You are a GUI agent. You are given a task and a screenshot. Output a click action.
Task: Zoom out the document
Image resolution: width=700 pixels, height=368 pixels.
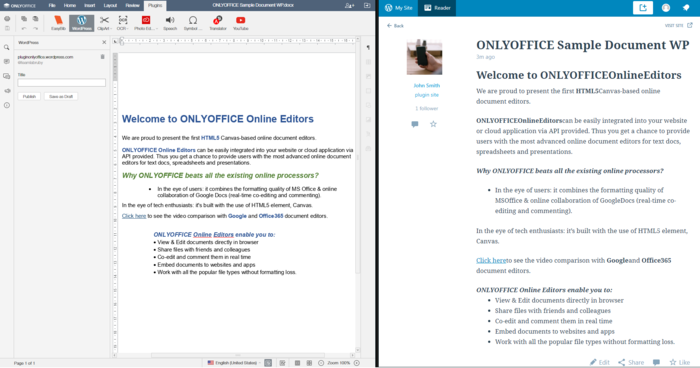(321, 363)
